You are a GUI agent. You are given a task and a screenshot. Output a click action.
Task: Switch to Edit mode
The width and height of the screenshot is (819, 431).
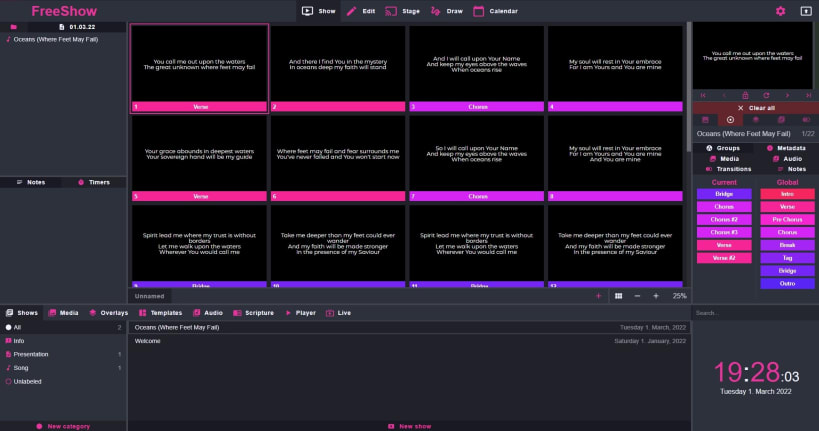pos(361,11)
